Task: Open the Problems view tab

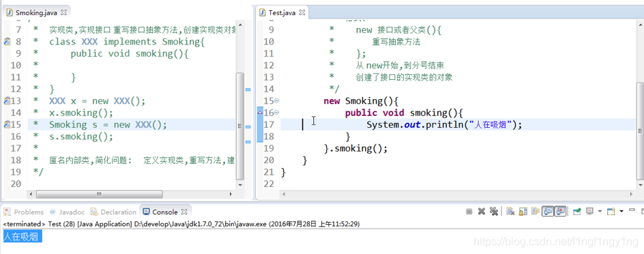Action: (24, 212)
